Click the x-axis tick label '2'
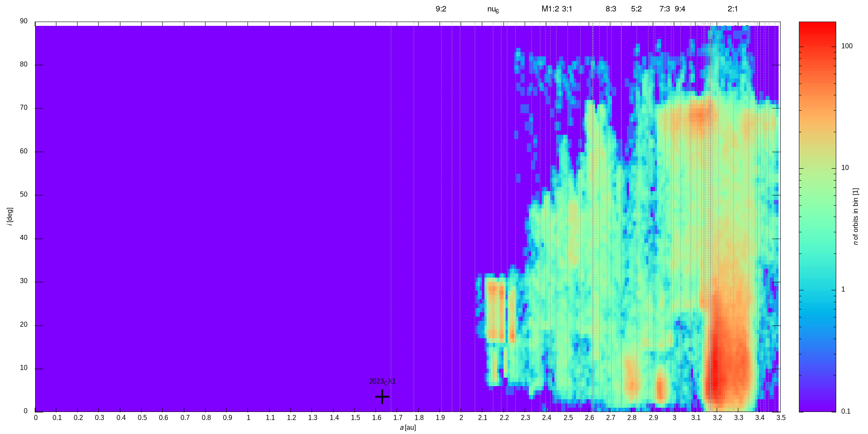Screen dimensions: 868x434 [x=462, y=418]
